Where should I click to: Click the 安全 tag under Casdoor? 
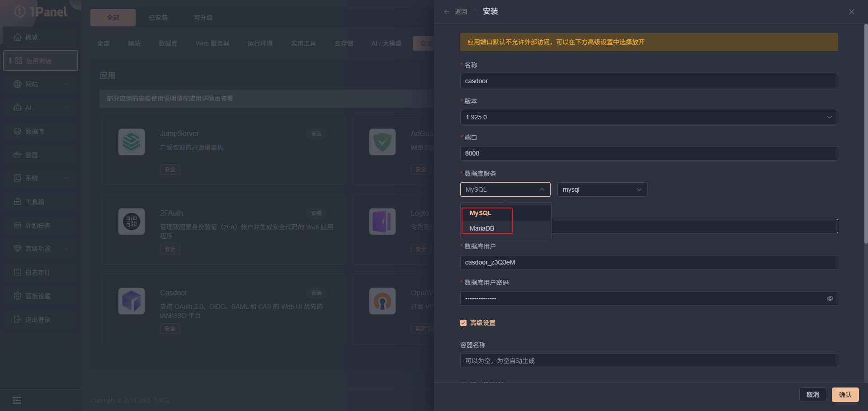click(170, 329)
